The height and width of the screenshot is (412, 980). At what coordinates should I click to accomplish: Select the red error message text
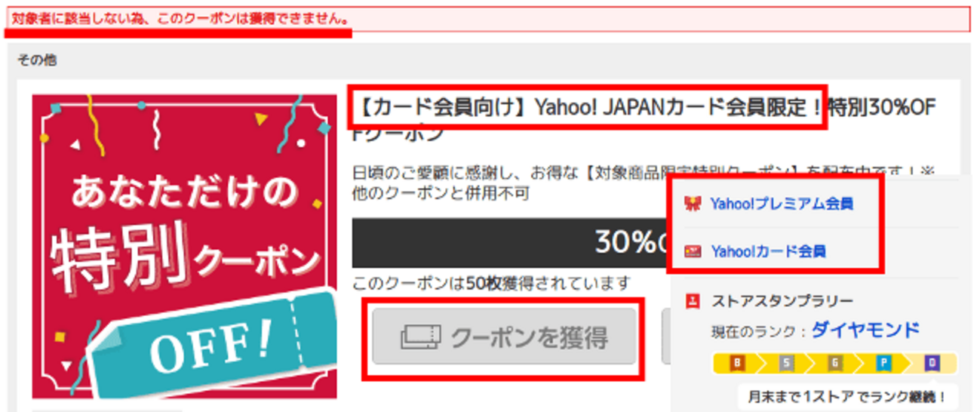(x=180, y=18)
